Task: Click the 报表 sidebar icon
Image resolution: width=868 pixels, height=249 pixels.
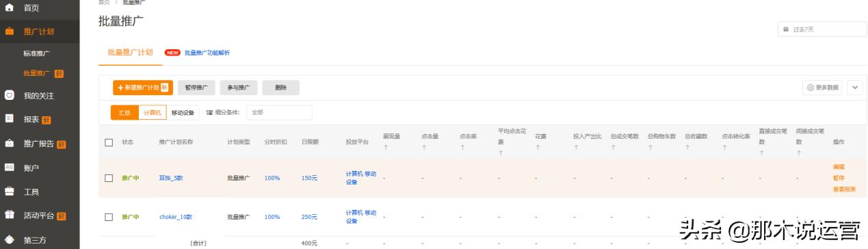Action: point(9,119)
